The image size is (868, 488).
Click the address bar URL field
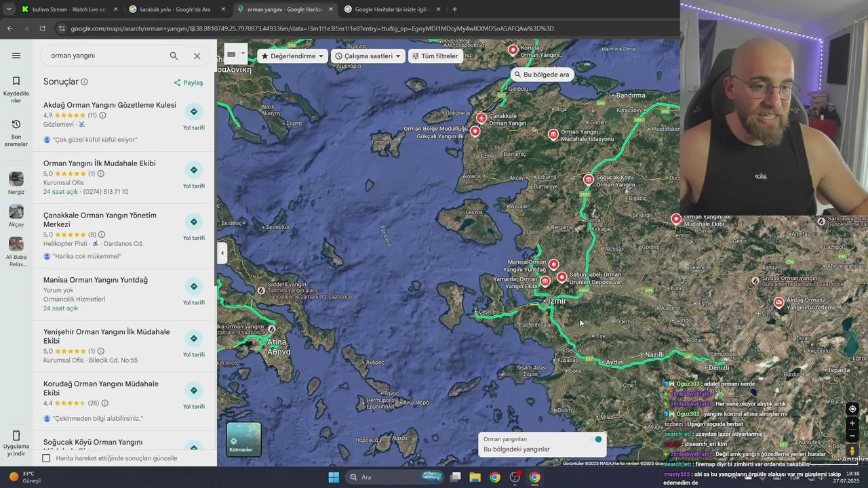[x=366, y=28]
